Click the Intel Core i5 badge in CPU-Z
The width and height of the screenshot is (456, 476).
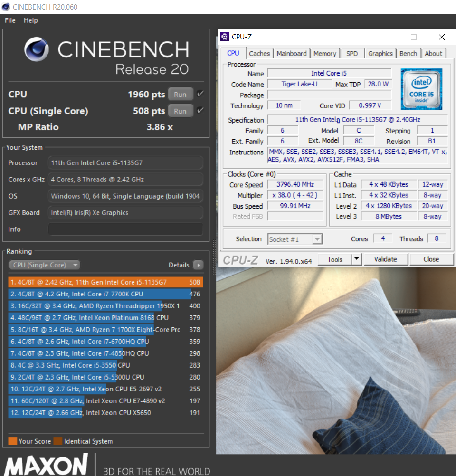point(421,89)
